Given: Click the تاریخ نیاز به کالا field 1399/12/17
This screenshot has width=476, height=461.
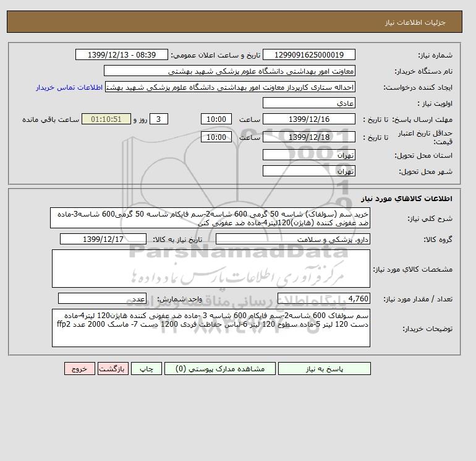Looking at the screenshot, I should 103,239.
